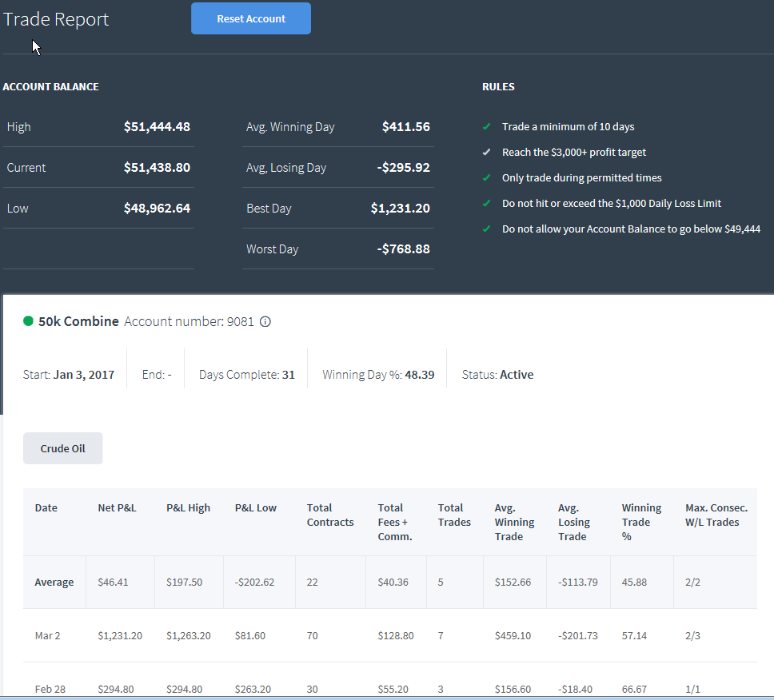Sort by the Date column header

[46, 507]
